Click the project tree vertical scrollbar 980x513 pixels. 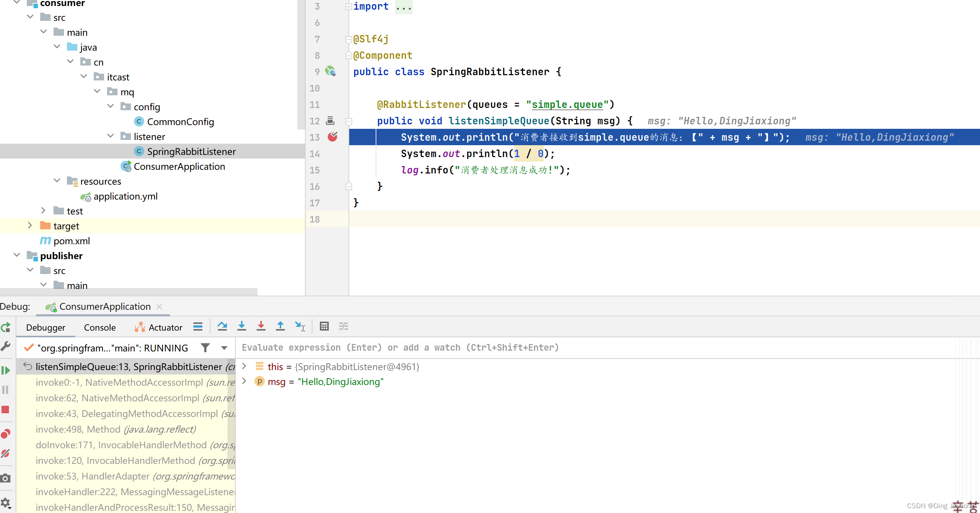click(x=301, y=65)
